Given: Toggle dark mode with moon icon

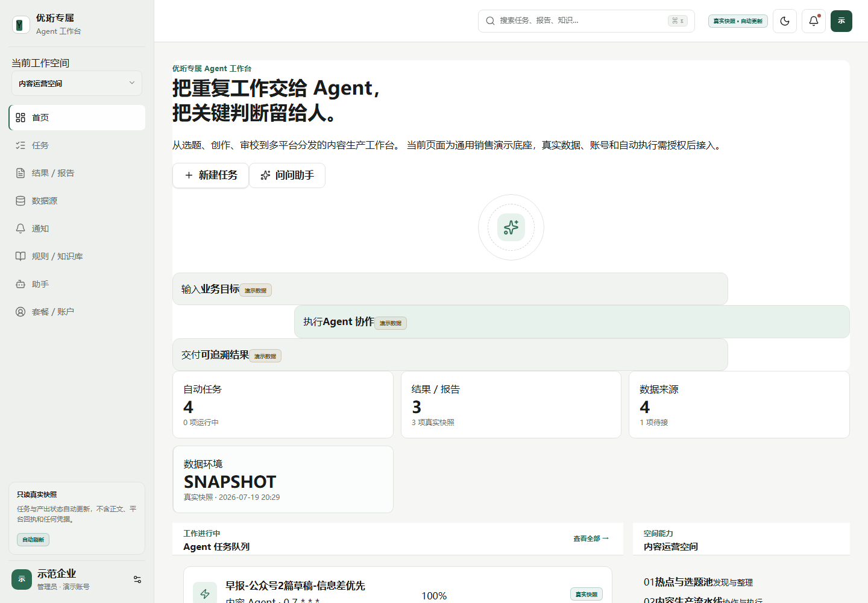Looking at the screenshot, I should click(785, 21).
